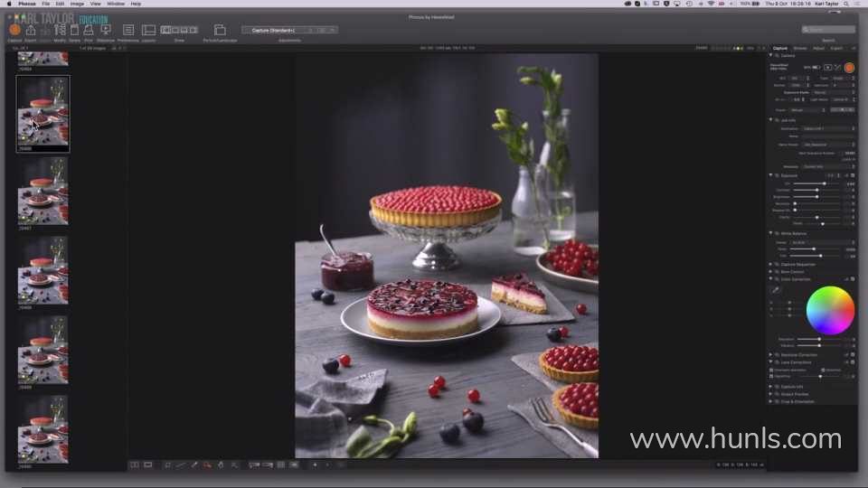The image size is (868, 488).
Task: Collapse the Exposure section
Action: coord(770,175)
